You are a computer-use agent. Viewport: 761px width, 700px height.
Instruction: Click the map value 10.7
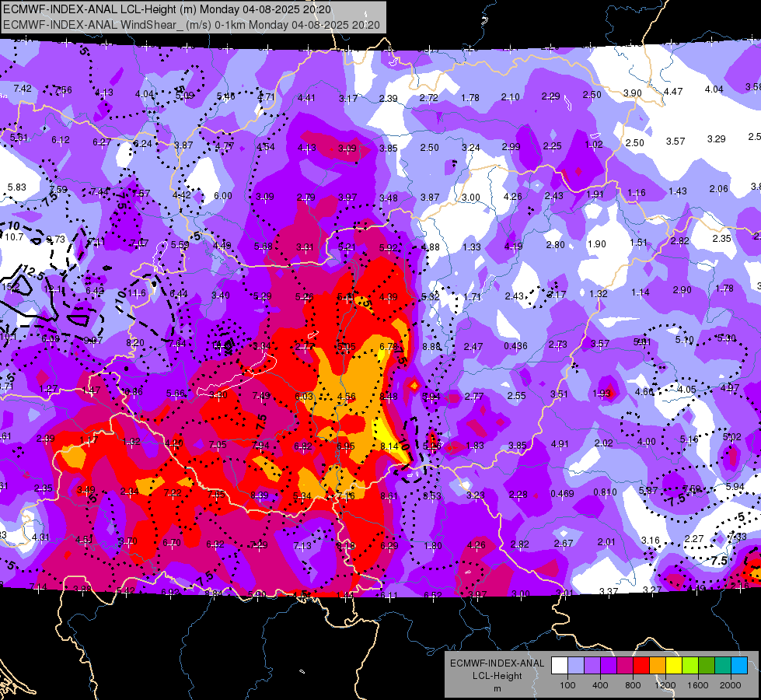[x=14, y=237]
